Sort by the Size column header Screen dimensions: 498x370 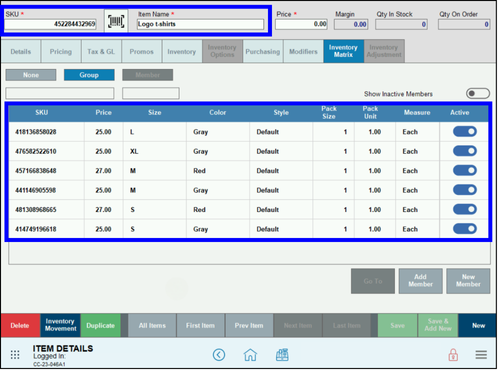click(x=155, y=113)
